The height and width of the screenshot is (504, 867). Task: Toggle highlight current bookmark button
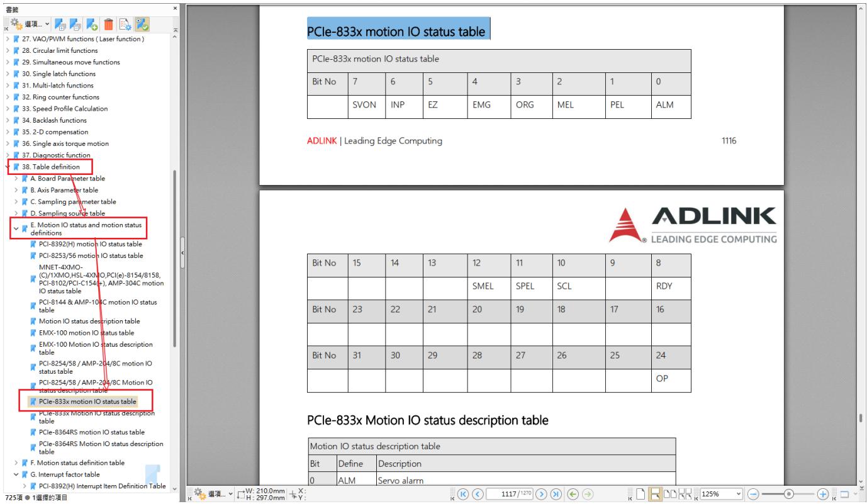pos(143,25)
